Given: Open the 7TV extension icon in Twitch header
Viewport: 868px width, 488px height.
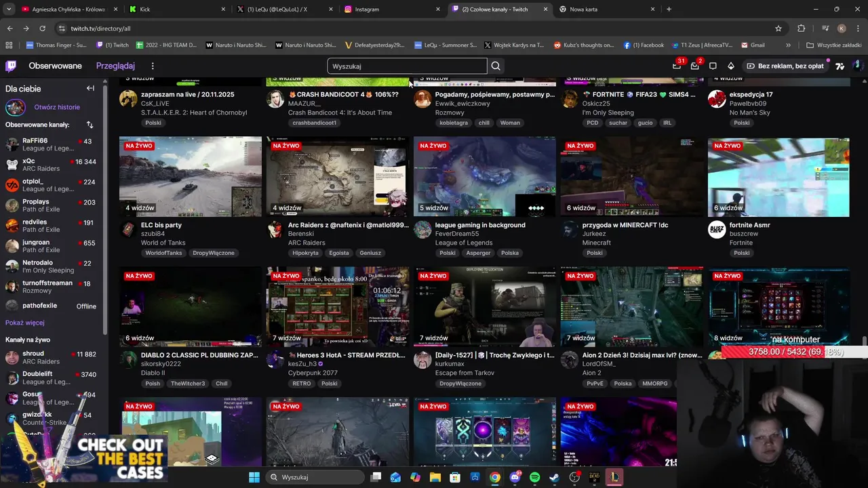Looking at the screenshot, I should click(x=840, y=66).
